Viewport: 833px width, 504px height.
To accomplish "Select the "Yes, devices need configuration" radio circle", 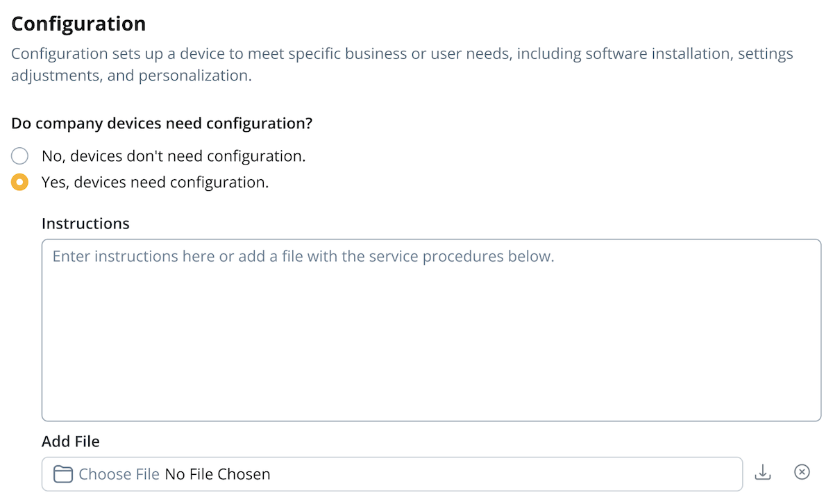I will 20,183.
